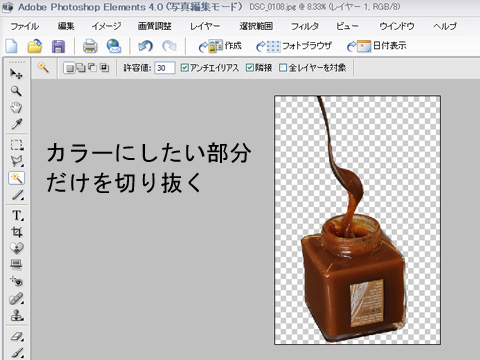Toggle the アンチエイリアス checkbox

(184, 68)
